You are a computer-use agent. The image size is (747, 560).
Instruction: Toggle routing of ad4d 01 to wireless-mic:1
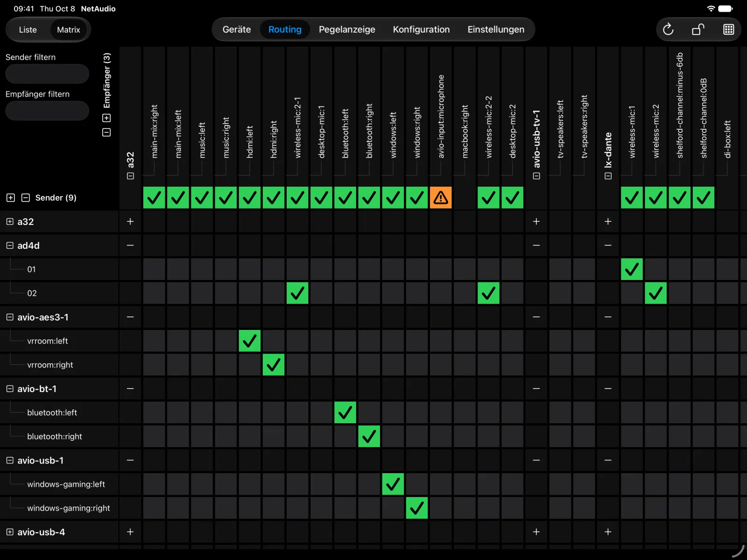632,269
